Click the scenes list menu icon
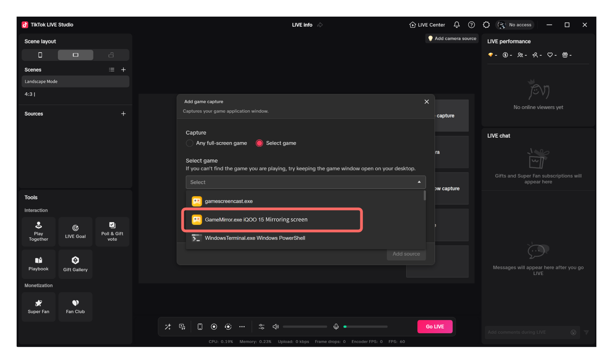Image resolution: width=613 pixels, height=364 pixels. tap(112, 70)
